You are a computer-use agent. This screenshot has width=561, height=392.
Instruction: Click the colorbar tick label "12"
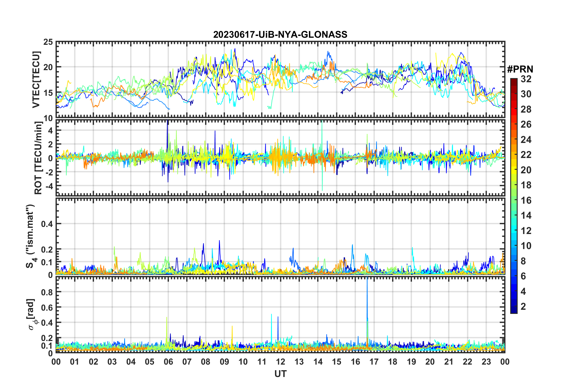pyautogui.click(x=526, y=231)
